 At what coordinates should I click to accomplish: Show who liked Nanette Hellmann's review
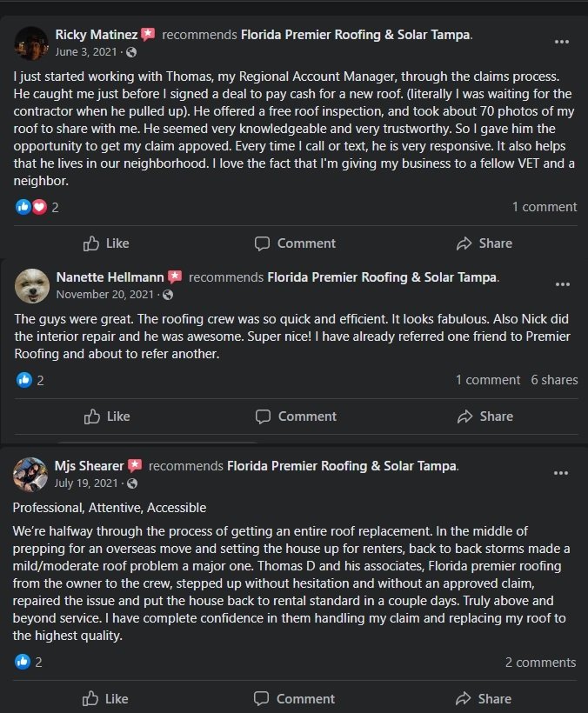30,380
